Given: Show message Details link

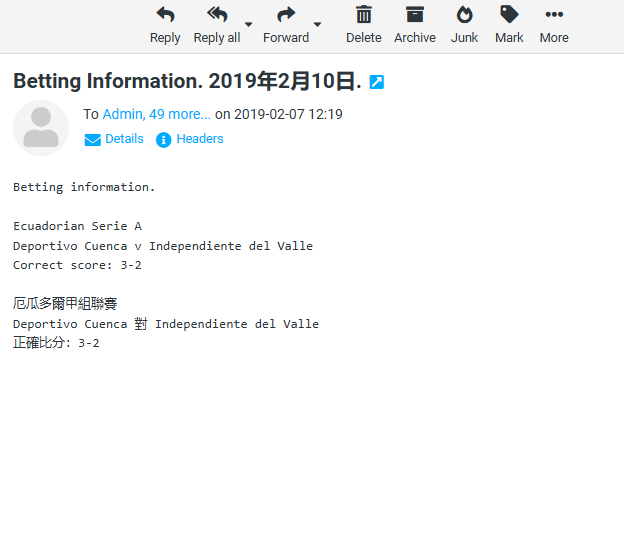Looking at the screenshot, I should (124, 139).
